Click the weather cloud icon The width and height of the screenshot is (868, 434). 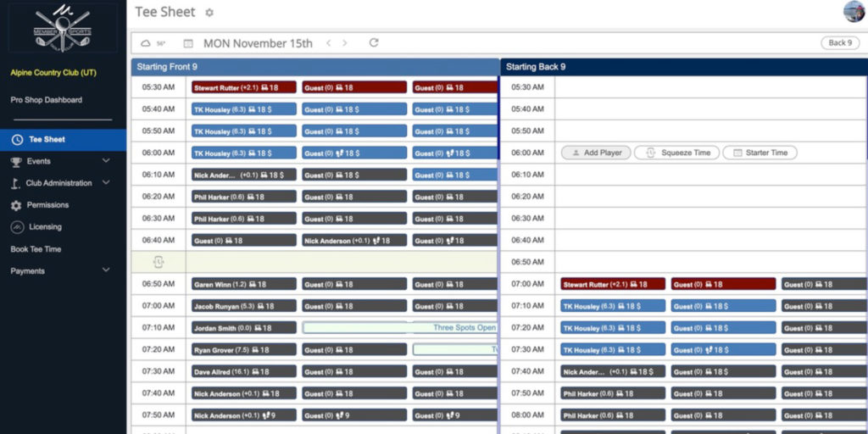146,43
